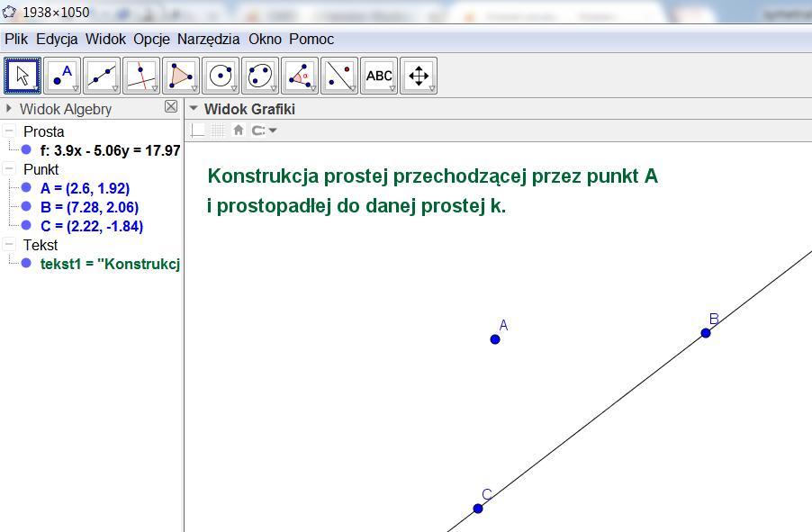This screenshot has width=812, height=532.
Task: Select the Circle with center tool
Action: coord(221,76)
